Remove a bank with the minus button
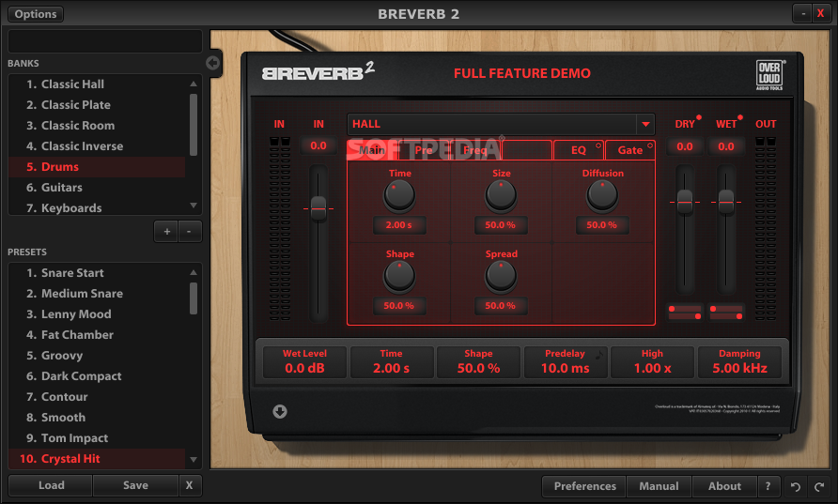This screenshot has height=504, width=838. (189, 232)
